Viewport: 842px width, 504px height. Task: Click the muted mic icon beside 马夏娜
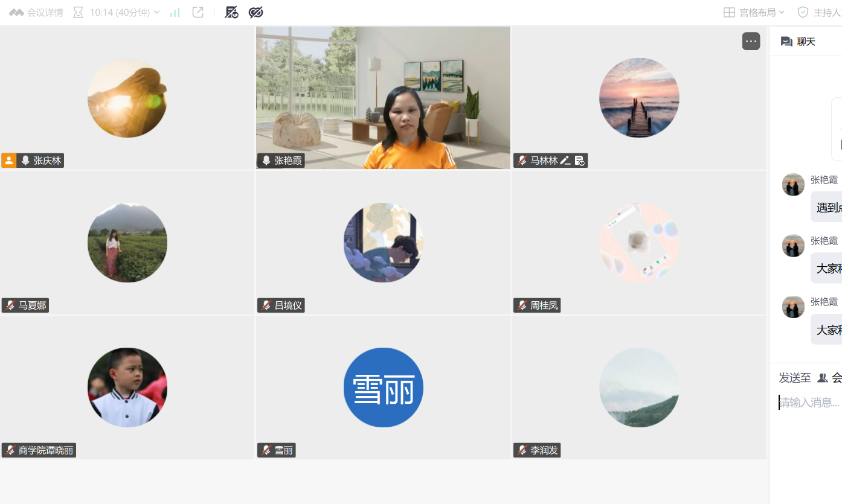tap(10, 305)
